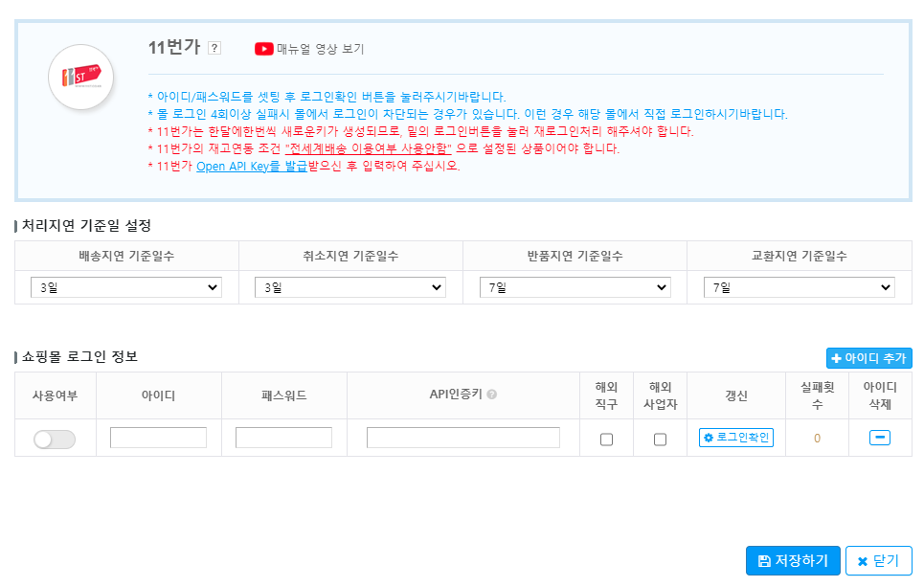The width and height of the screenshot is (924, 587).
Task: Open the 배송지연 기준일수 dropdown
Action: tap(125, 286)
